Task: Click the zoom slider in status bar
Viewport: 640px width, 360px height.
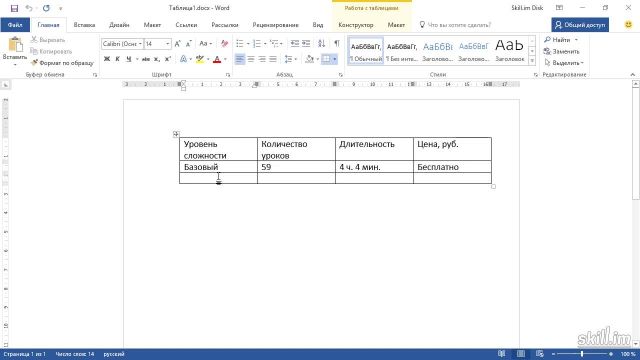Action: coord(582,354)
